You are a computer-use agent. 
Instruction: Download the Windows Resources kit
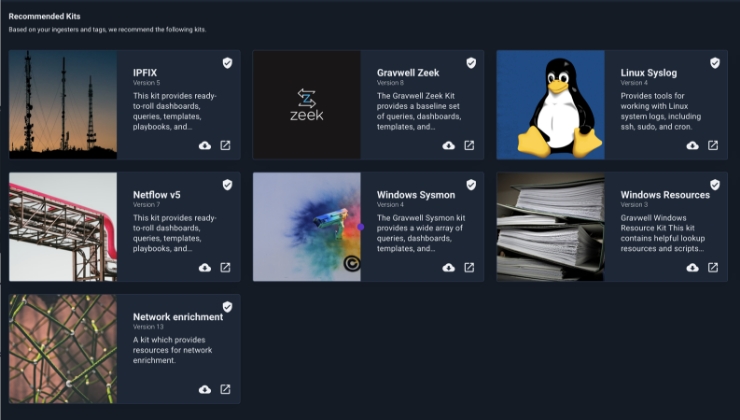tap(692, 268)
